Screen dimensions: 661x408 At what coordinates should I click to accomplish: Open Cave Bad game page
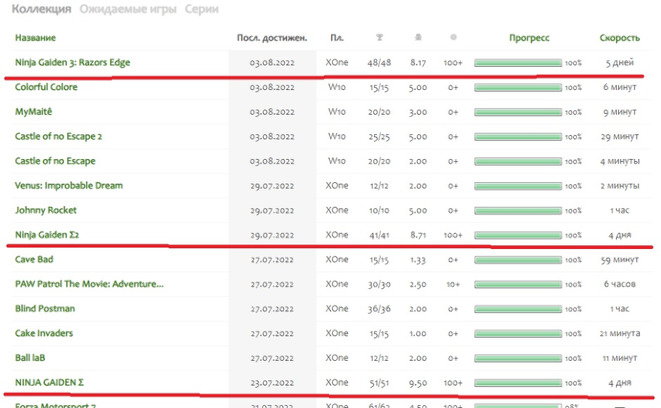pyautogui.click(x=34, y=259)
